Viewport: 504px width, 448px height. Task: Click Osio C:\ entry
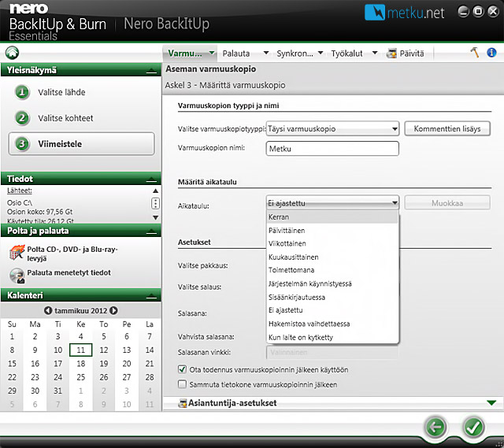(20, 203)
